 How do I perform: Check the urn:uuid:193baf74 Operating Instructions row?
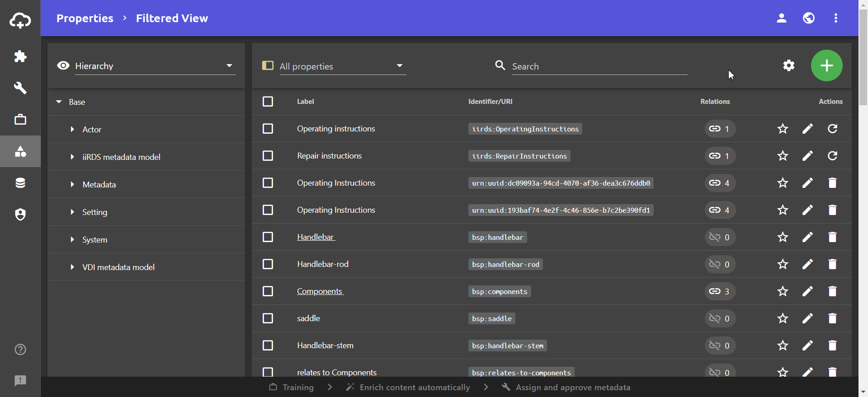[x=268, y=210]
